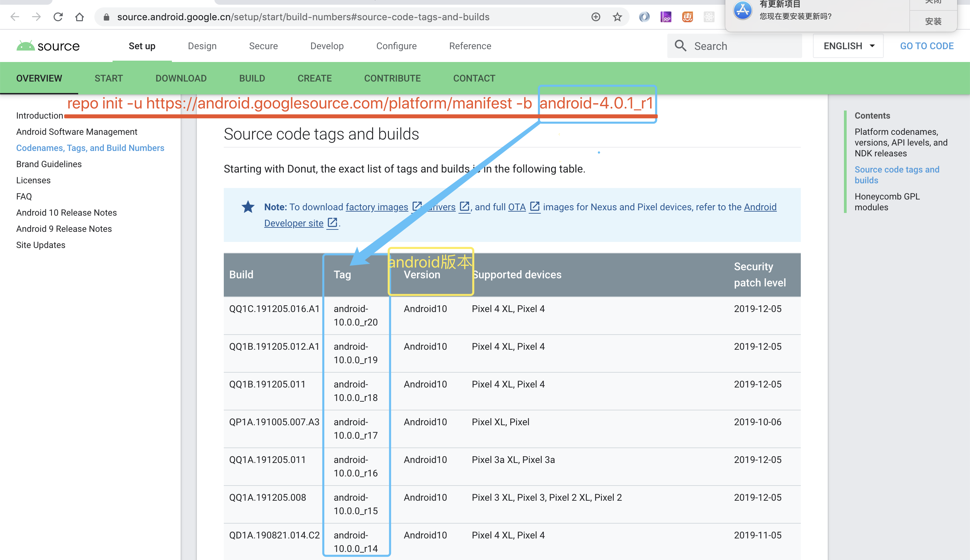This screenshot has width=970, height=560.
Task: Click the Build column header
Action: 242,275
